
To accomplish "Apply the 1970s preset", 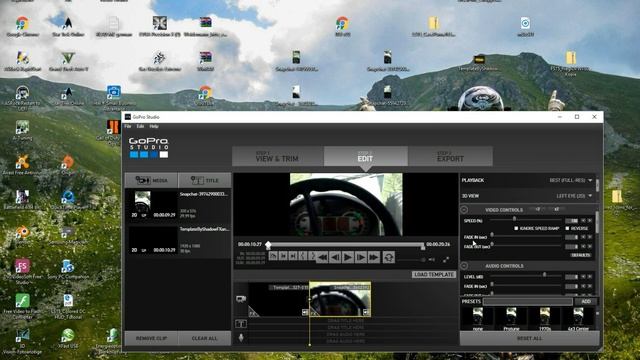I will point(544,319).
